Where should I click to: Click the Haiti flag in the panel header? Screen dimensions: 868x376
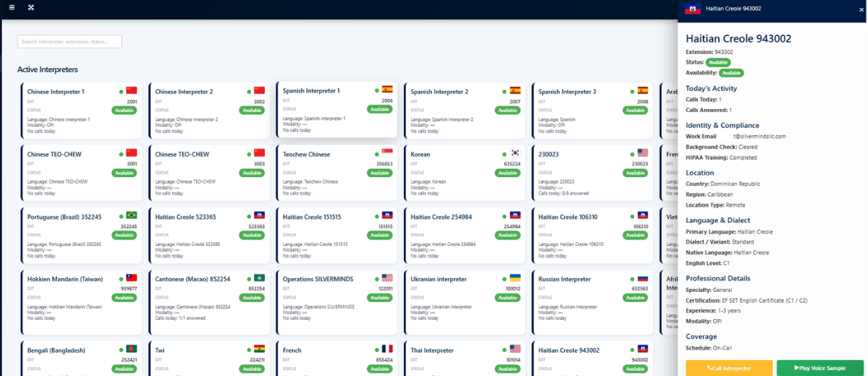click(x=693, y=9)
